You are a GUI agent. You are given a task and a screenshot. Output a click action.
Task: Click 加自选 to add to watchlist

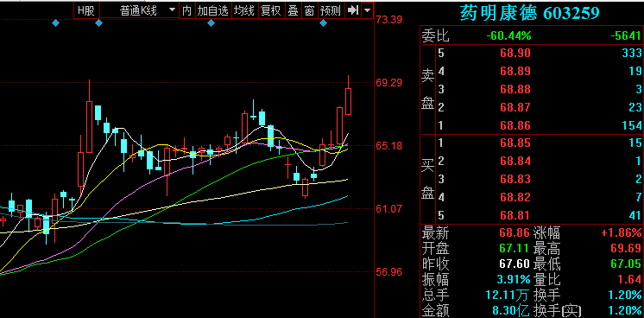[x=212, y=10]
